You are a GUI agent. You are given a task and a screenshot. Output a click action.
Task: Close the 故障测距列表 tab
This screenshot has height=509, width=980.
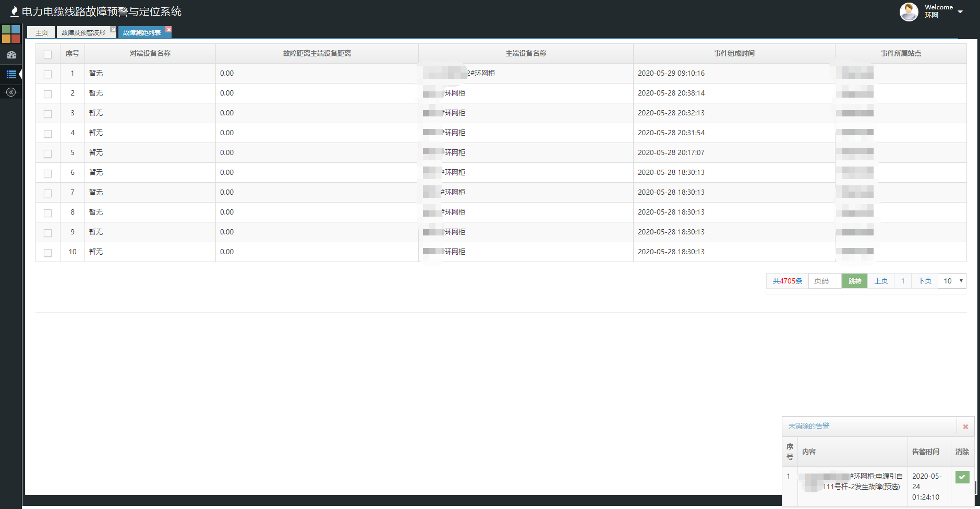click(168, 30)
